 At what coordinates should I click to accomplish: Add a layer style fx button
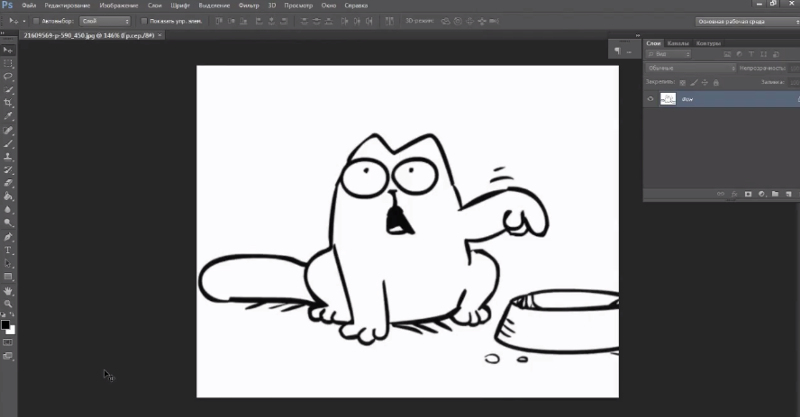(735, 194)
